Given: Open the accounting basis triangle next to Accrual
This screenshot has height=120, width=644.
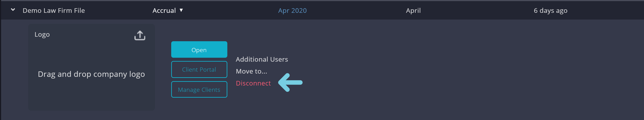Looking at the screenshot, I should [181, 10].
